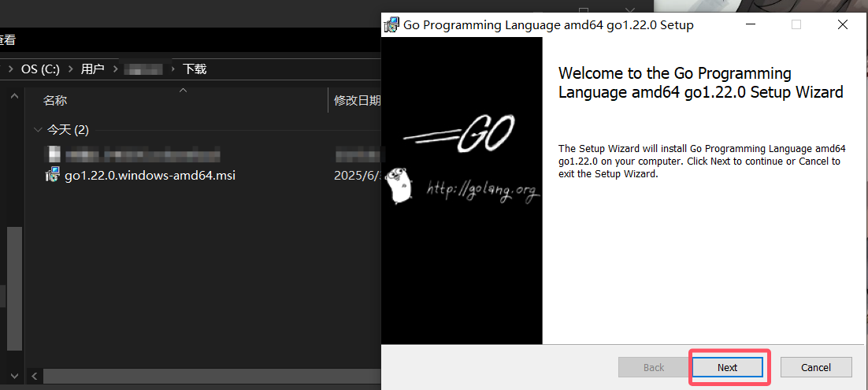Click the navigation pane scroll up arrow
This screenshot has width=868, height=390.
(x=14, y=96)
